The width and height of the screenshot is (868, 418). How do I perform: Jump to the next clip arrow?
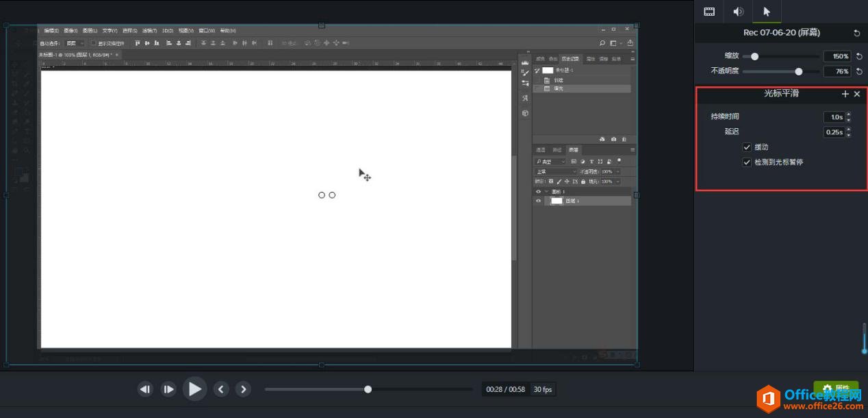pos(243,389)
